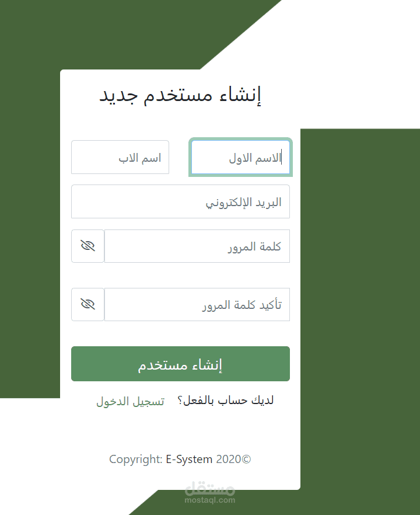Focus the الاسم الاول input field
This screenshot has width=420, height=515.
tap(240, 158)
